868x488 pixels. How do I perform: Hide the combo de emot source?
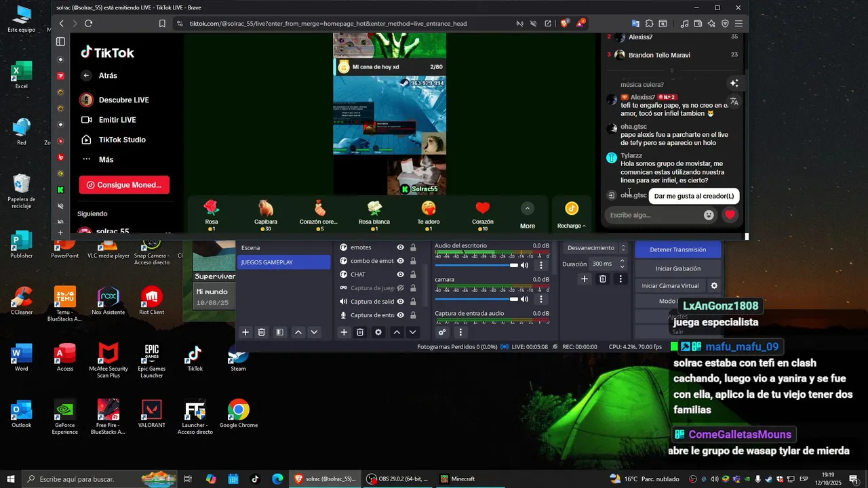(401, 261)
